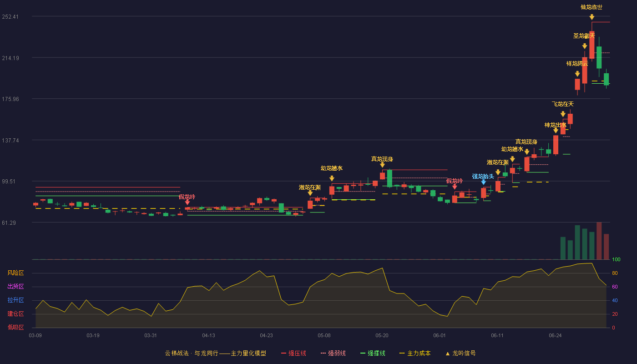The width and height of the screenshot is (637, 364).
Task: Click the arrow under 幼龙嬉水 in June
Action: coord(512,159)
